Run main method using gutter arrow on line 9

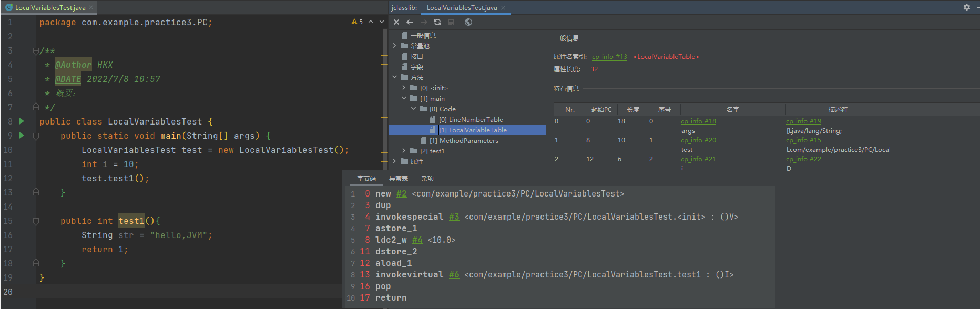(x=22, y=136)
